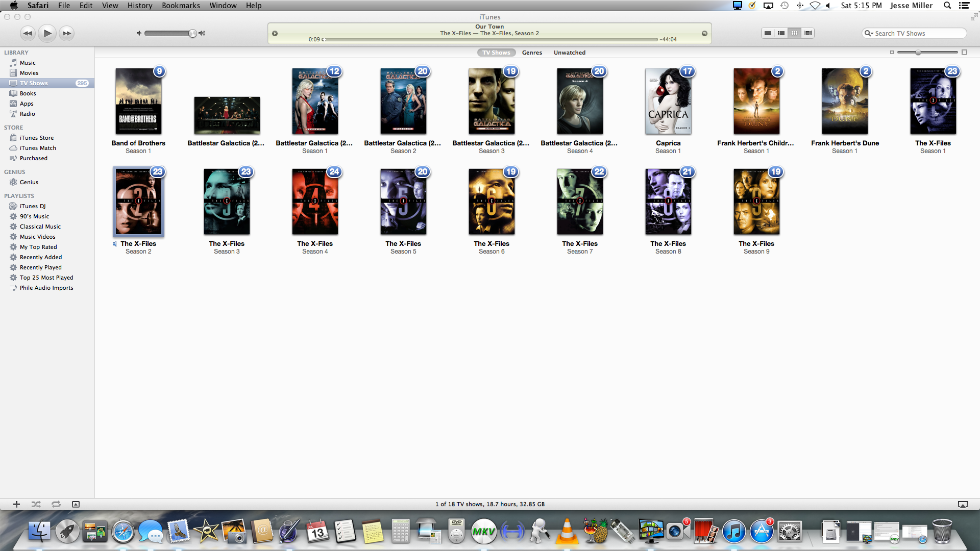Screen dimensions: 980x551
Task: Select Music Videos playlist
Action: pos(47,237)
